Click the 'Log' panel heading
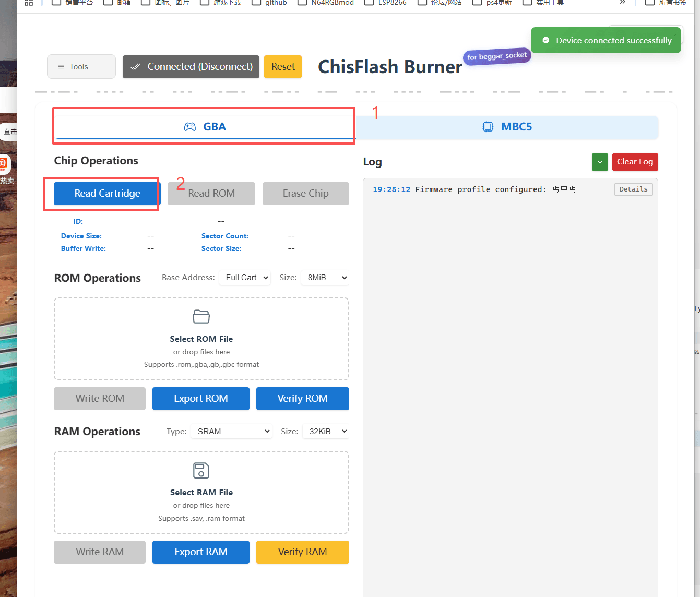Screen dimensions: 700x597 click(x=373, y=162)
